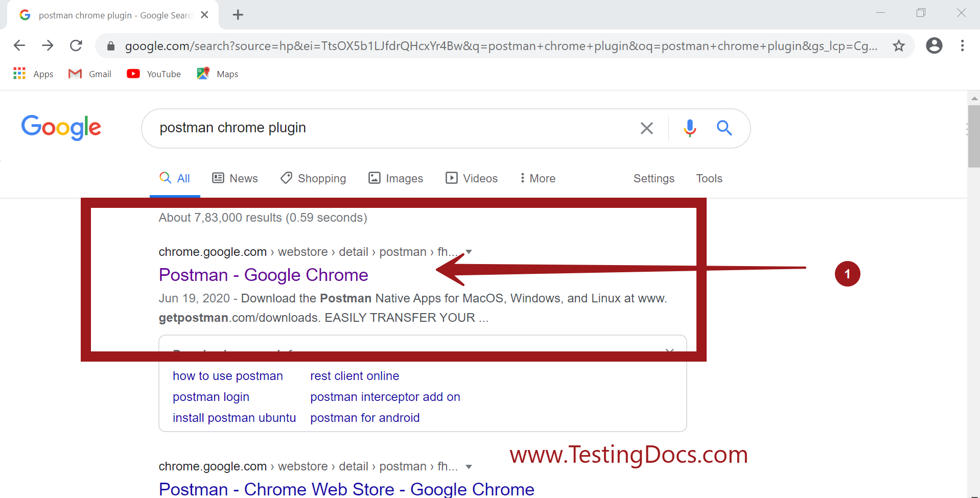Click the page vertical scrollbar thumb
Image resolution: width=980 pixels, height=498 pixels.
pos(973,136)
